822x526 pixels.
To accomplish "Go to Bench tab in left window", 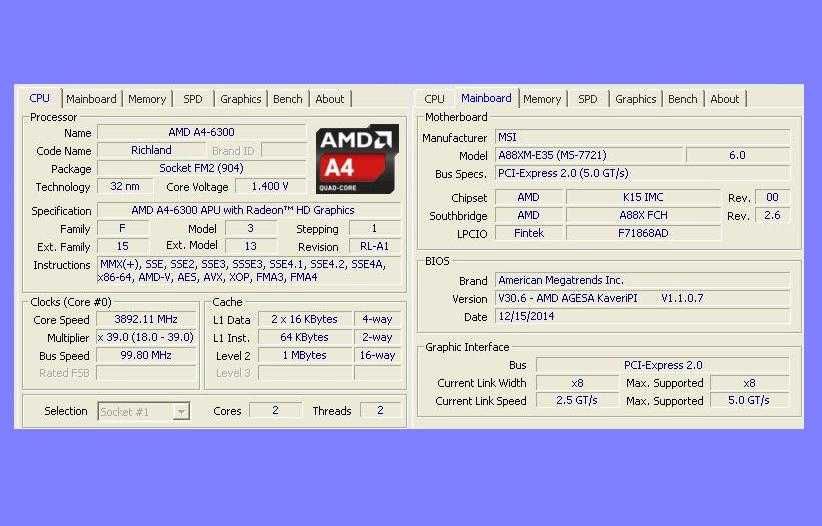I will coord(288,99).
